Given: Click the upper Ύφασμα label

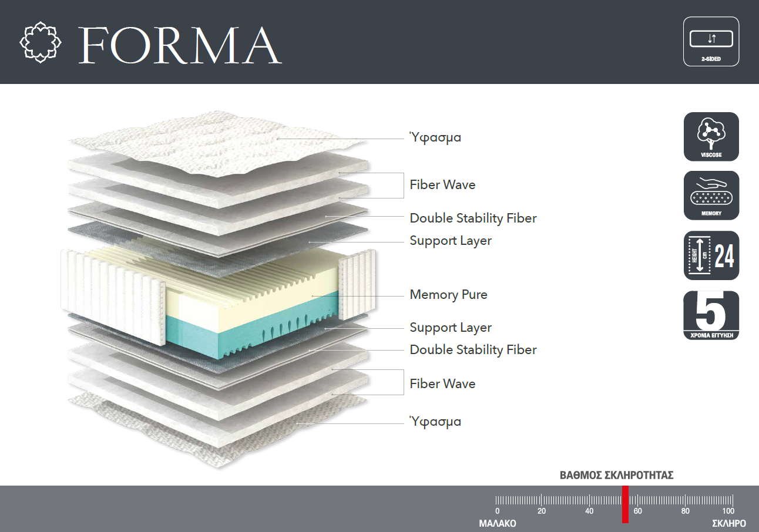Looking at the screenshot, I should click(435, 138).
